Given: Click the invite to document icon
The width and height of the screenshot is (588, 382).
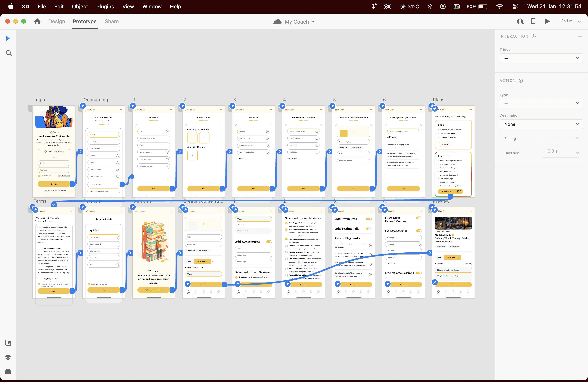Looking at the screenshot, I should (x=520, y=21).
